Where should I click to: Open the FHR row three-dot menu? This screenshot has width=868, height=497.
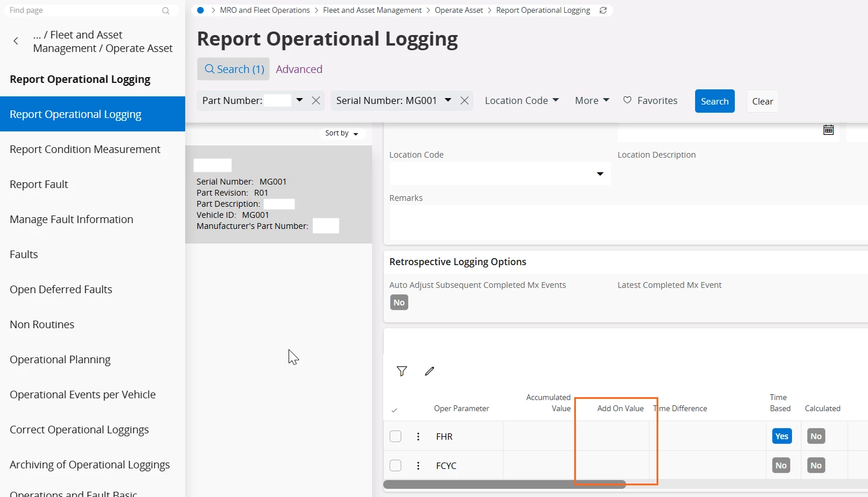click(x=418, y=436)
